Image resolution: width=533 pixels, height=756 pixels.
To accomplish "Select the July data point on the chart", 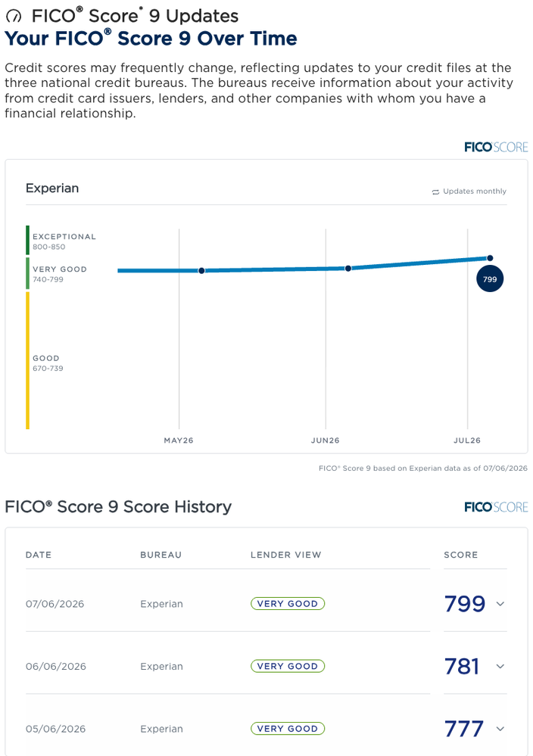I will (x=490, y=258).
